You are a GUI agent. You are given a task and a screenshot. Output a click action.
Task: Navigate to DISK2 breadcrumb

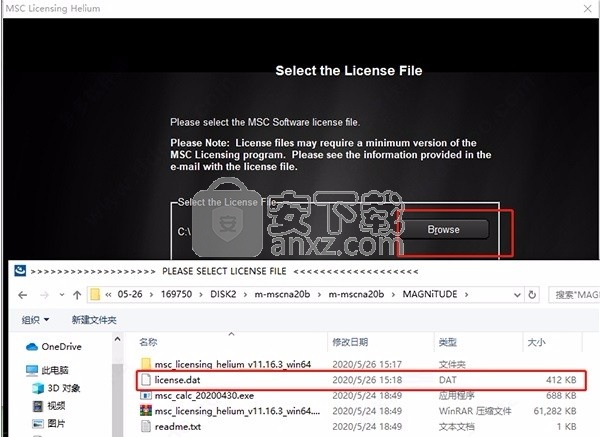coord(223,294)
